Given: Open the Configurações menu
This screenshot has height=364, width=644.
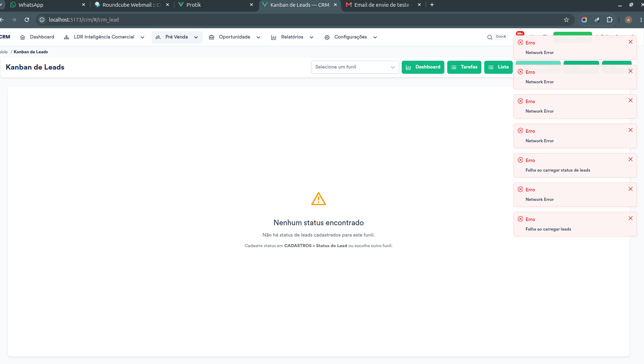Looking at the screenshot, I should click(x=351, y=37).
